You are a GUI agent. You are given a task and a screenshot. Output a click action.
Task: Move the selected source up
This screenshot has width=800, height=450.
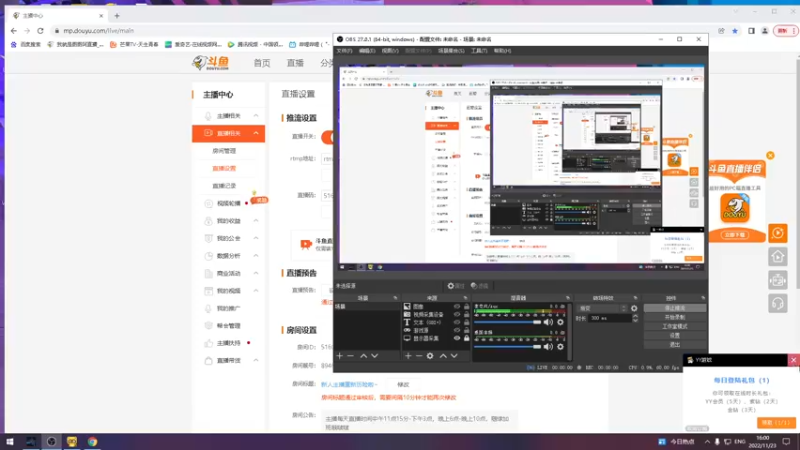(443, 356)
